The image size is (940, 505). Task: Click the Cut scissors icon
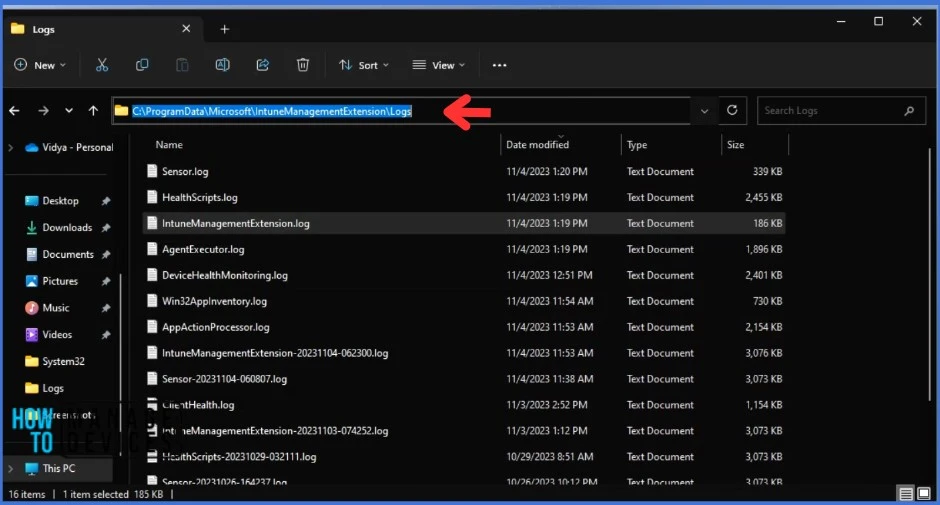pyautogui.click(x=102, y=65)
